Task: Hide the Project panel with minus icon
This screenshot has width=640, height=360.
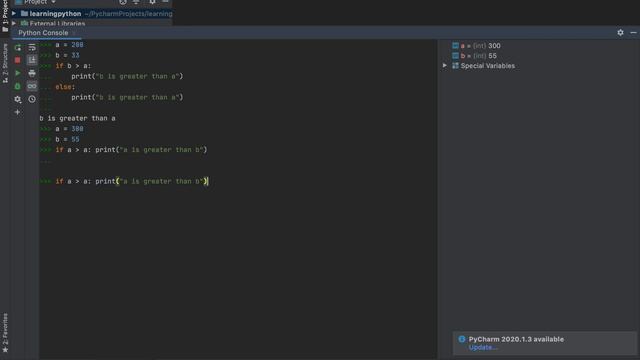Action: 165,2
